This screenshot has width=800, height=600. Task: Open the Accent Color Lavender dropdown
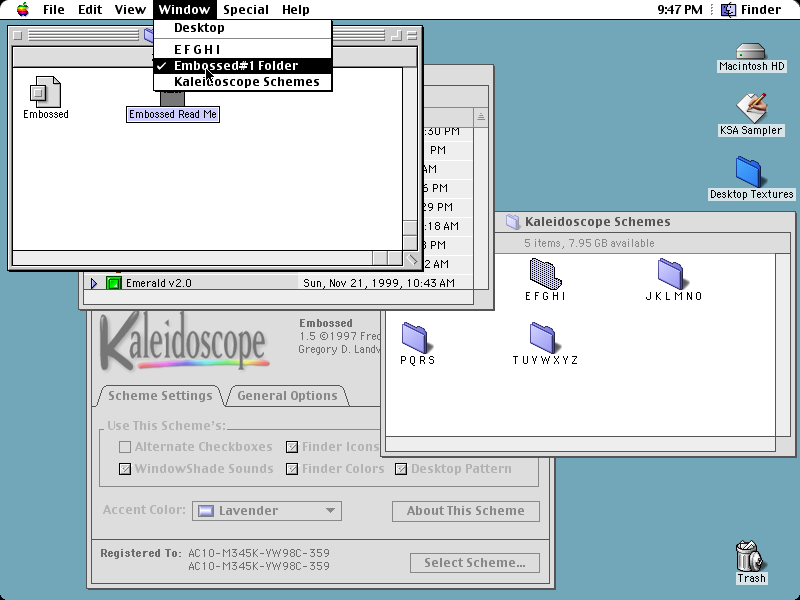coord(267,511)
